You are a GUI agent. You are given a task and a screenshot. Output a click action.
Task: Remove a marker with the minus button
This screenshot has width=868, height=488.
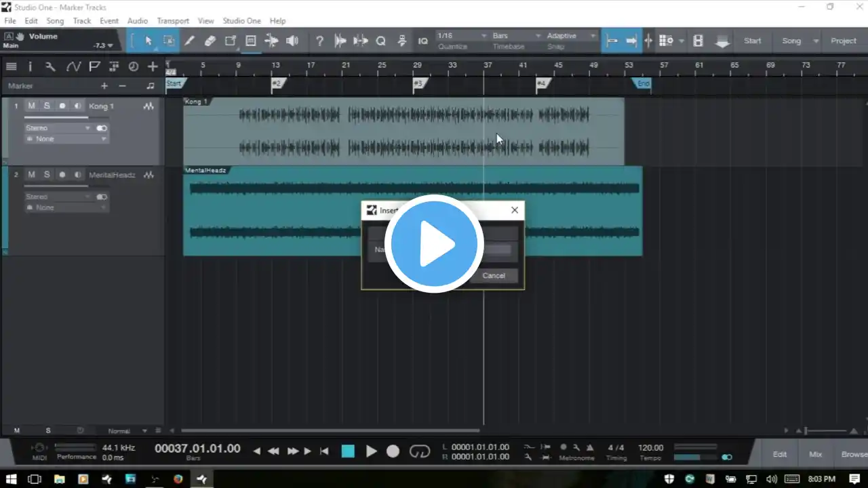pyautogui.click(x=122, y=86)
